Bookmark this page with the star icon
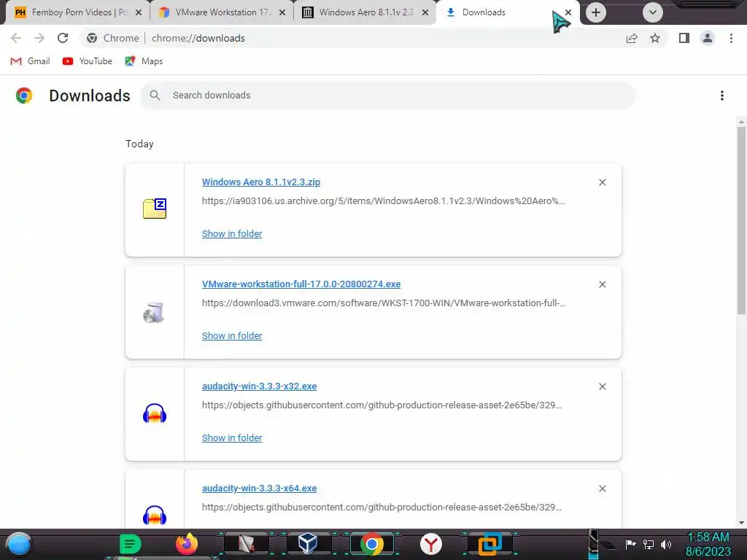Viewport: 747px width, 560px height. point(655,38)
